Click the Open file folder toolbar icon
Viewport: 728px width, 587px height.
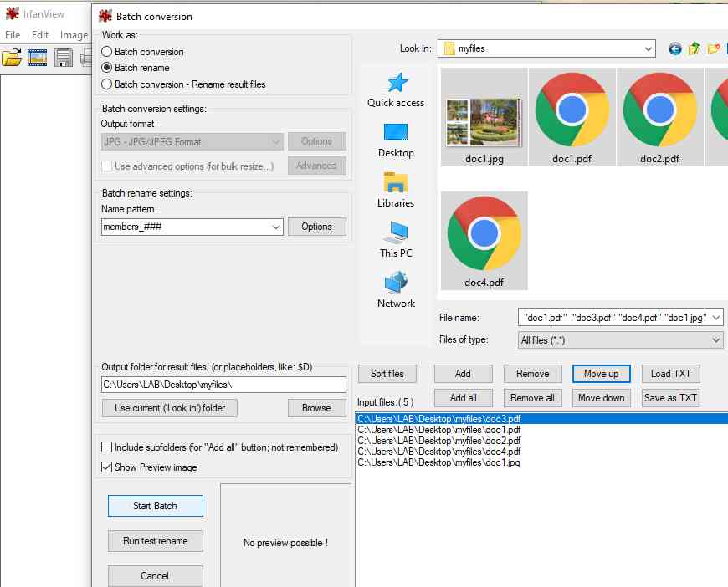pos(12,58)
